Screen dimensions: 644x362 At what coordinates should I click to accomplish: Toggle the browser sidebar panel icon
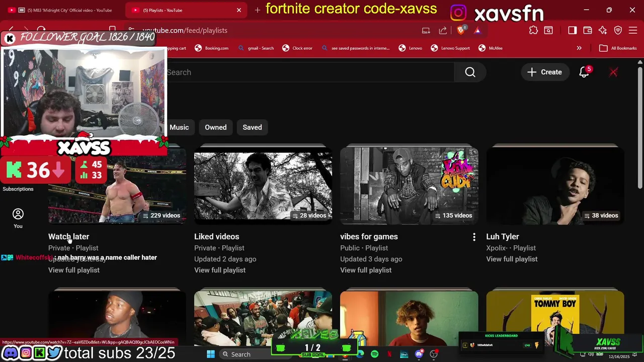572,30
